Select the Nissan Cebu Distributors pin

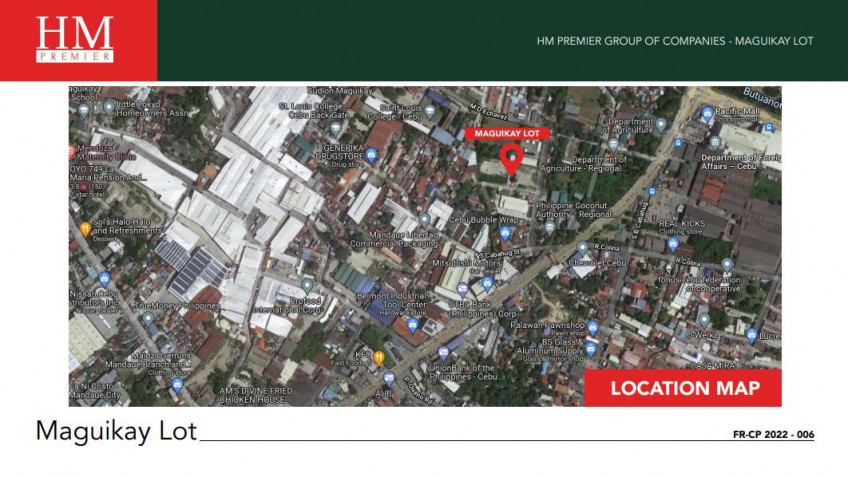[104, 279]
